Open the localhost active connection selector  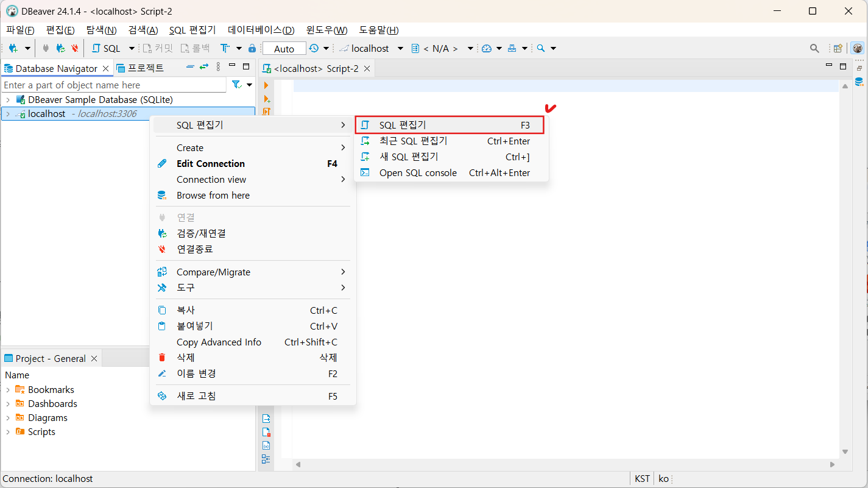372,48
